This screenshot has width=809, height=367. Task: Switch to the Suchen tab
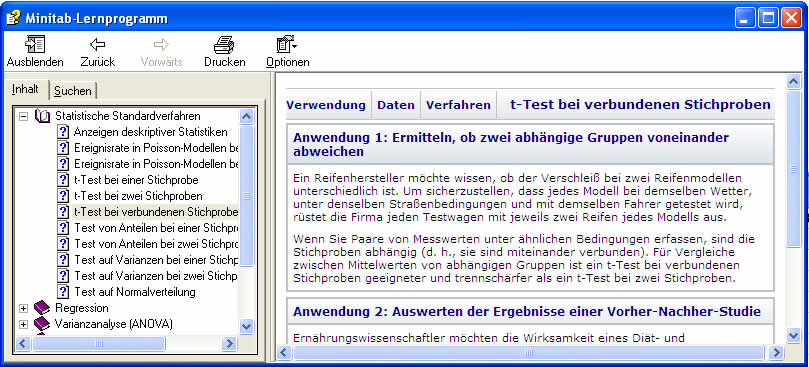pos(73,91)
